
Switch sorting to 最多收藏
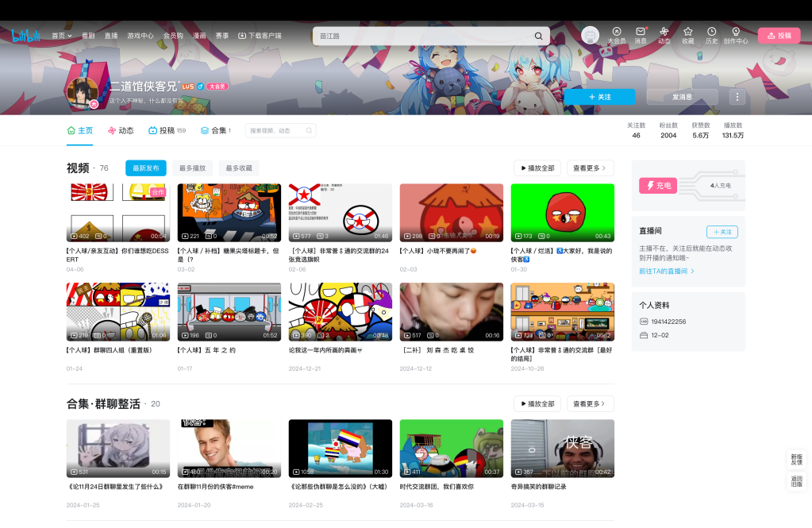(x=238, y=168)
